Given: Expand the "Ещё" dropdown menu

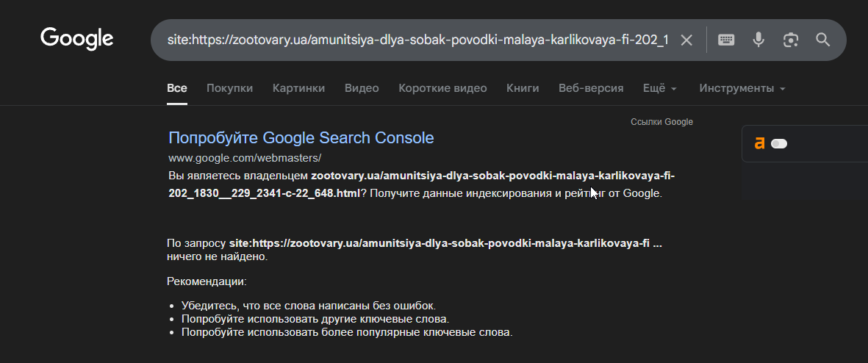Looking at the screenshot, I should pyautogui.click(x=660, y=88).
